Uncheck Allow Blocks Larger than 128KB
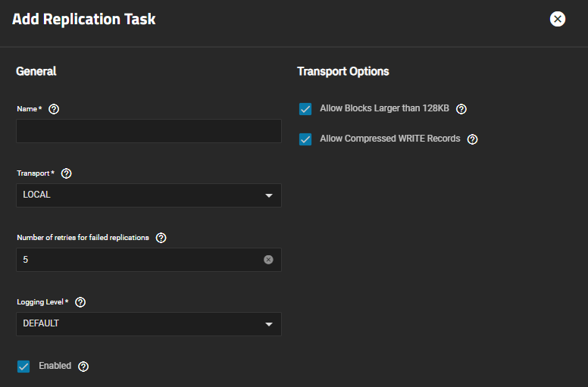 click(x=305, y=109)
